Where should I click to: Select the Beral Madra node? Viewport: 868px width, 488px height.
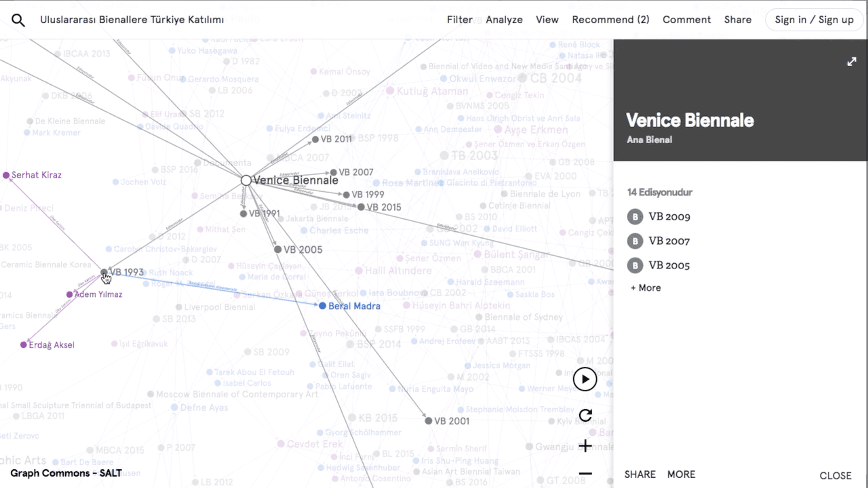(323, 306)
